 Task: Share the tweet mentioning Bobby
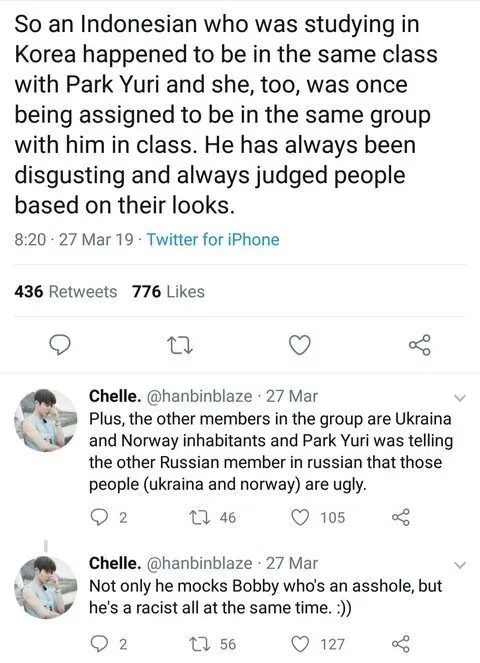(400, 644)
